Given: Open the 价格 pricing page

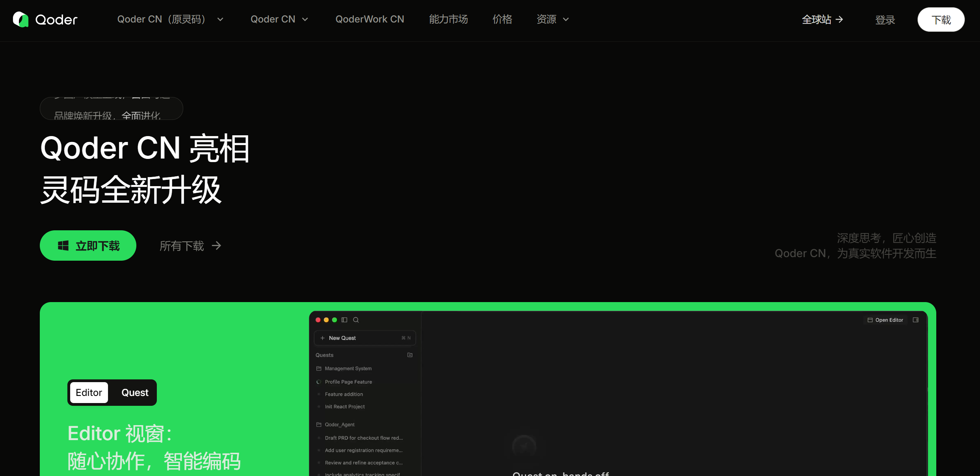Looking at the screenshot, I should (x=502, y=19).
